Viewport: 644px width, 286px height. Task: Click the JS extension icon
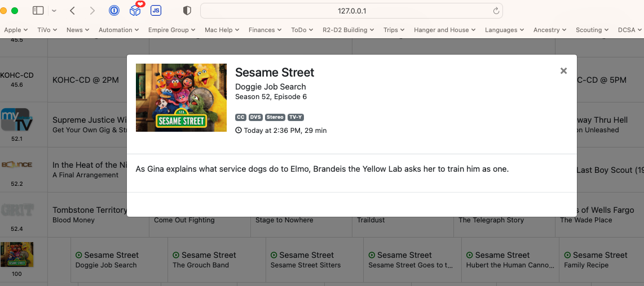[156, 11]
